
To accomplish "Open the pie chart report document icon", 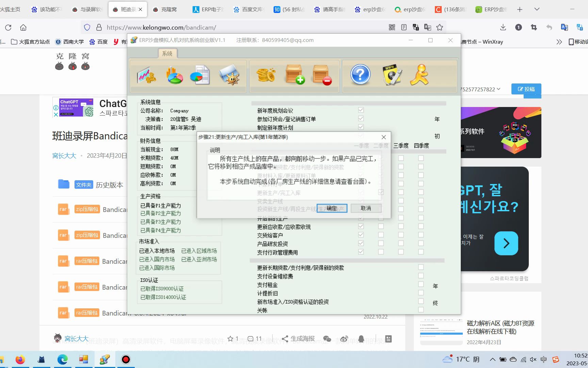I will point(200,75).
